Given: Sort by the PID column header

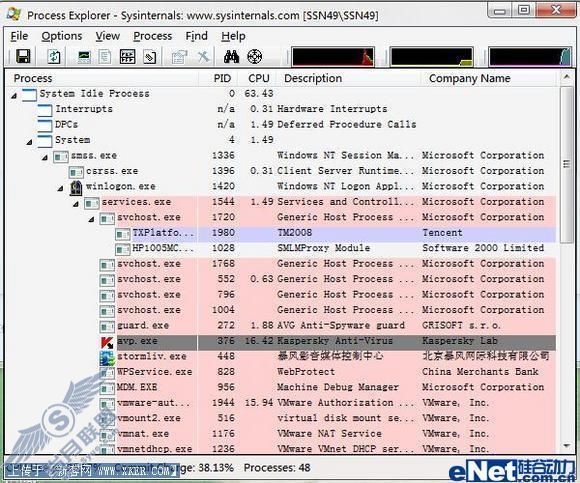Looking at the screenshot, I should [218, 78].
